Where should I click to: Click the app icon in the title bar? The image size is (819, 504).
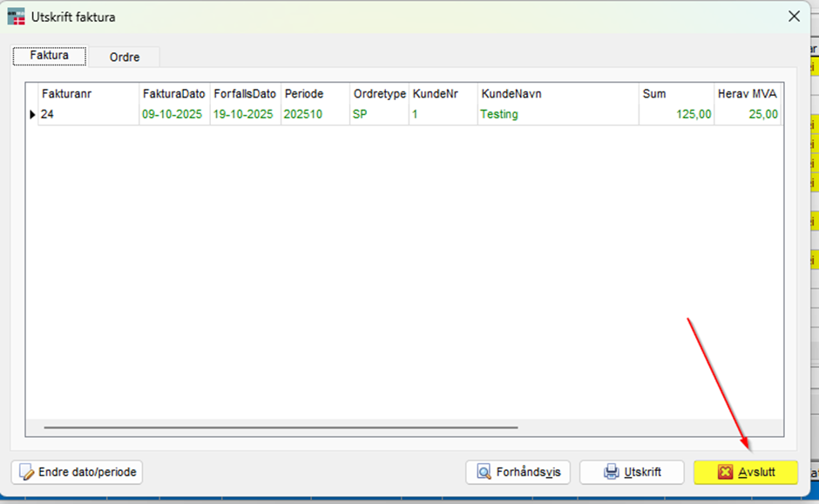pyautogui.click(x=17, y=17)
